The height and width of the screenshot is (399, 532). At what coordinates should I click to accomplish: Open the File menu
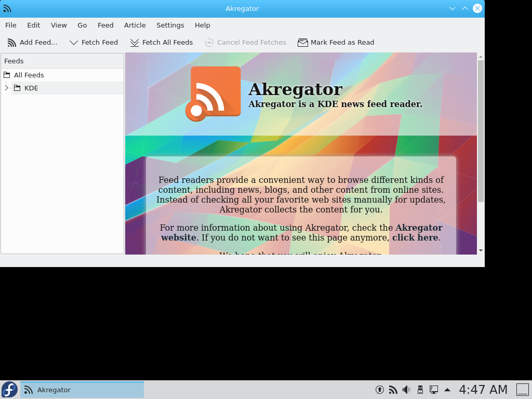(11, 25)
